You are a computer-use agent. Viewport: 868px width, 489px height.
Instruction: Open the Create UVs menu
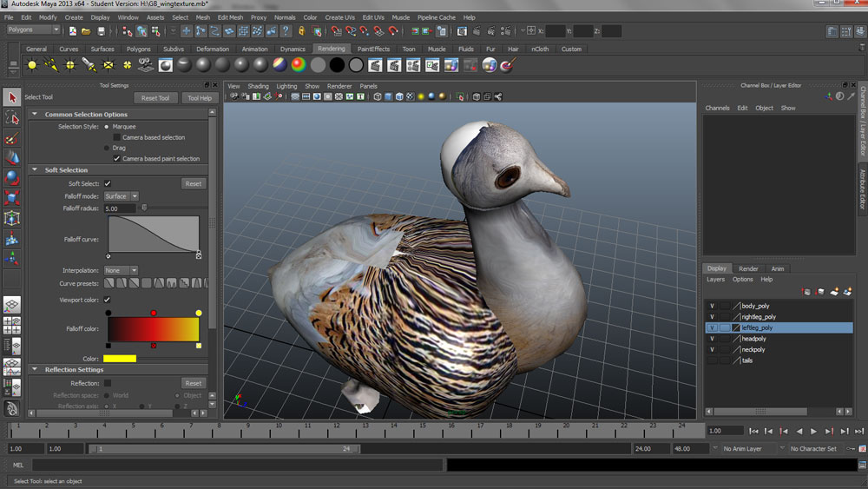(x=339, y=17)
